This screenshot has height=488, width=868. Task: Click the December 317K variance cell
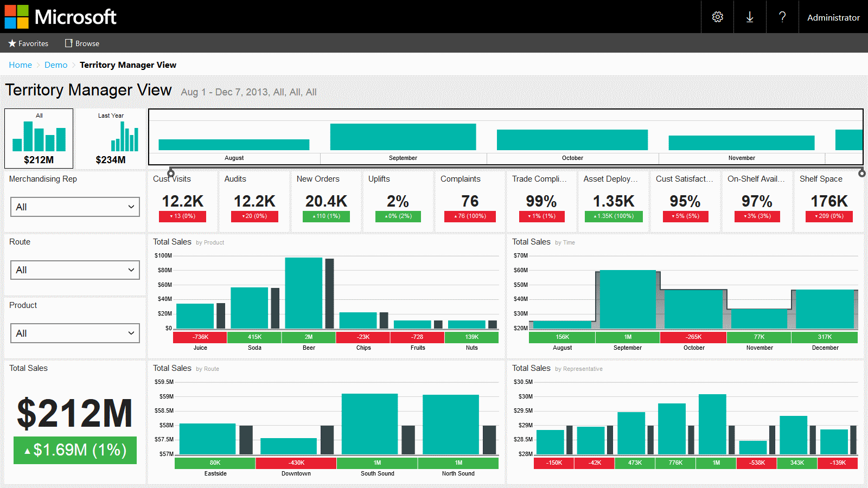click(x=825, y=337)
